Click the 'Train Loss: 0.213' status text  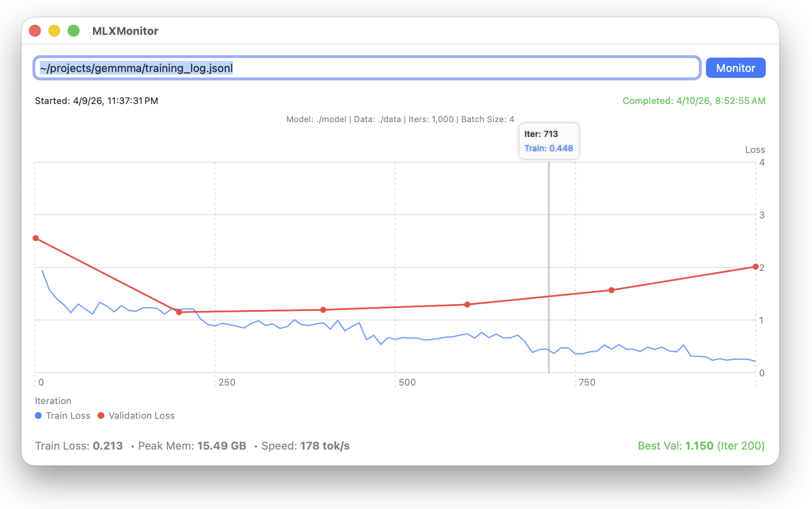coord(79,446)
